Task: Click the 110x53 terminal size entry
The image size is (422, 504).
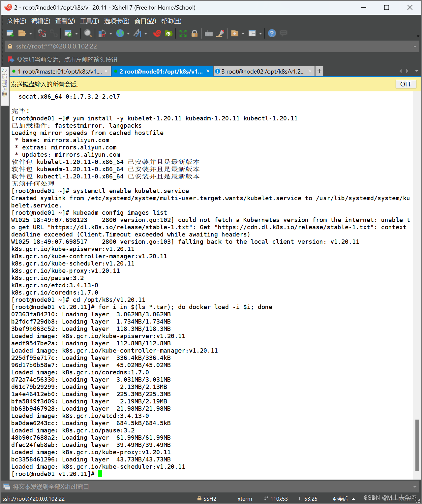Action: (x=276, y=499)
